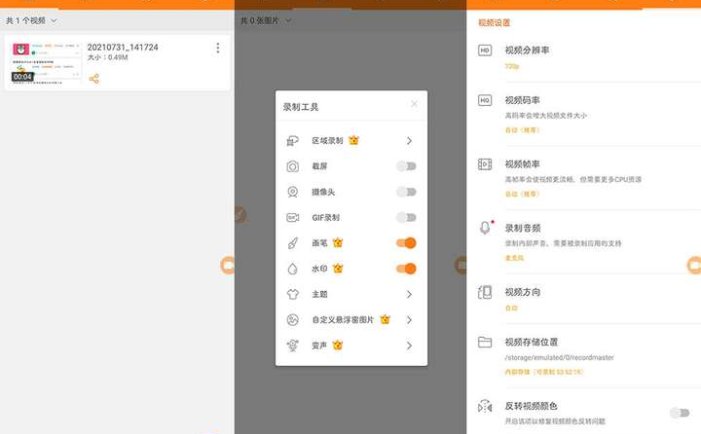701x434 pixels.
Task: Click the HD icon beside 视频码率
Action: [x=485, y=100]
